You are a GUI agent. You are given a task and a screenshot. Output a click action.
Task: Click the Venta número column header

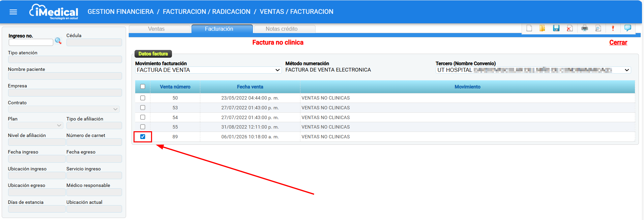pos(175,87)
